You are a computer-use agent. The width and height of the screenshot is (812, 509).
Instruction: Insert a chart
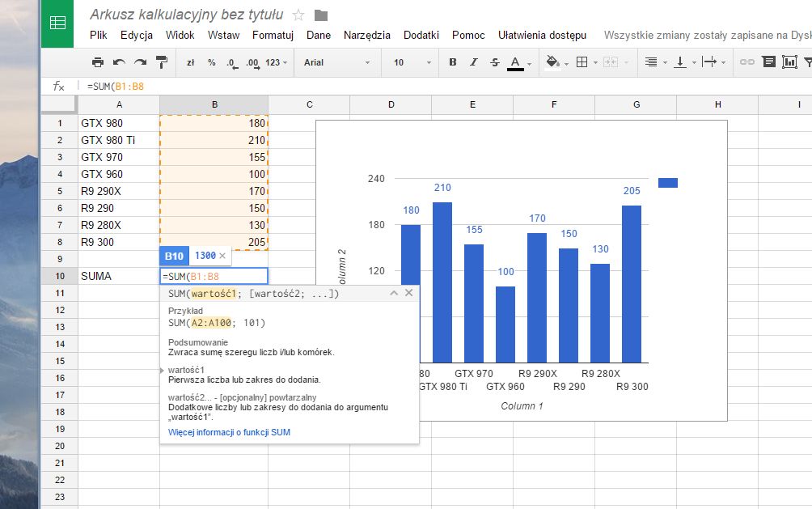(x=789, y=62)
